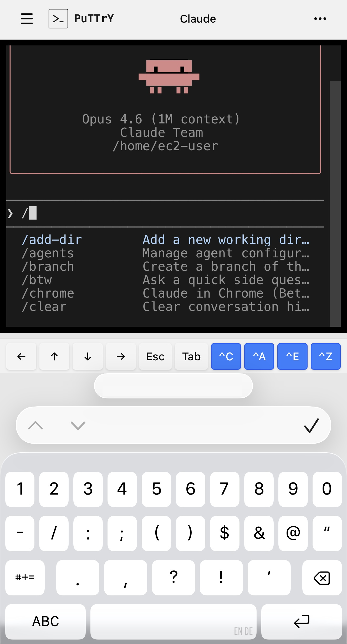Send Ctrl+Z with the ^Z button
347x644 pixels.
[x=326, y=356]
